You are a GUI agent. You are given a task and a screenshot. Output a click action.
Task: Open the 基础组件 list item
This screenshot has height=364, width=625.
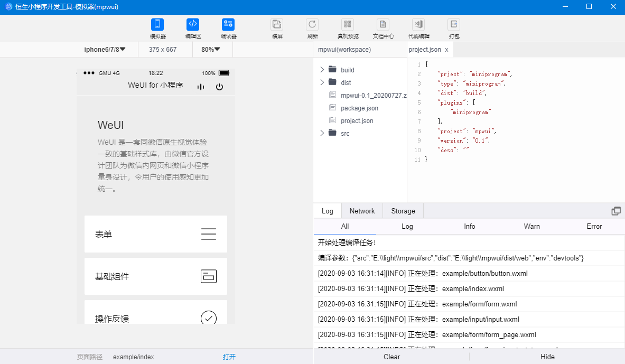(155, 276)
